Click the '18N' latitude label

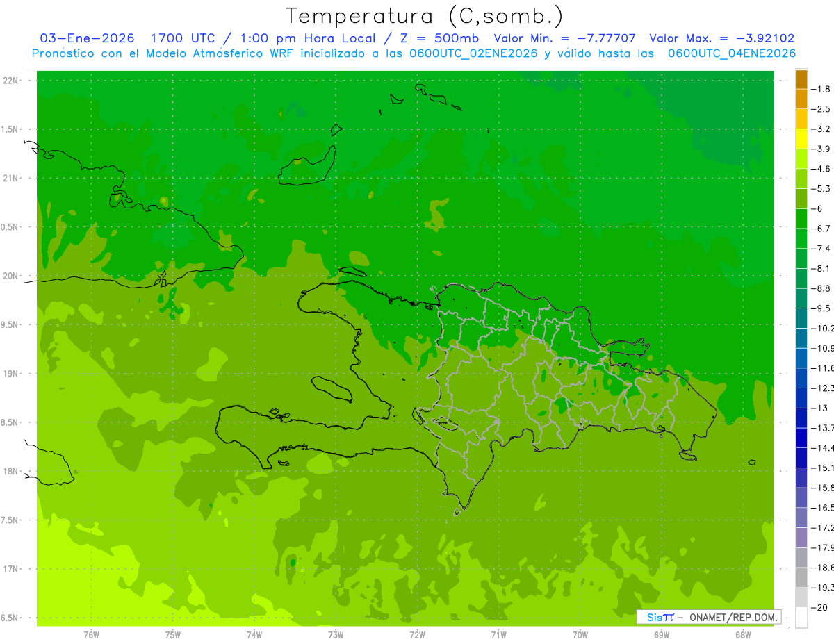(10, 472)
